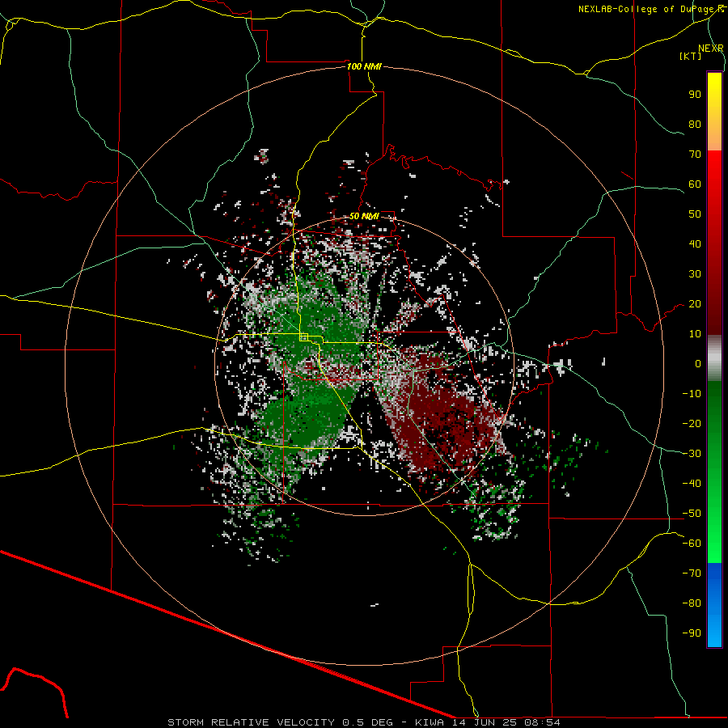Click the KIWA station ID in caption
The image size is (728, 728).
point(430,722)
